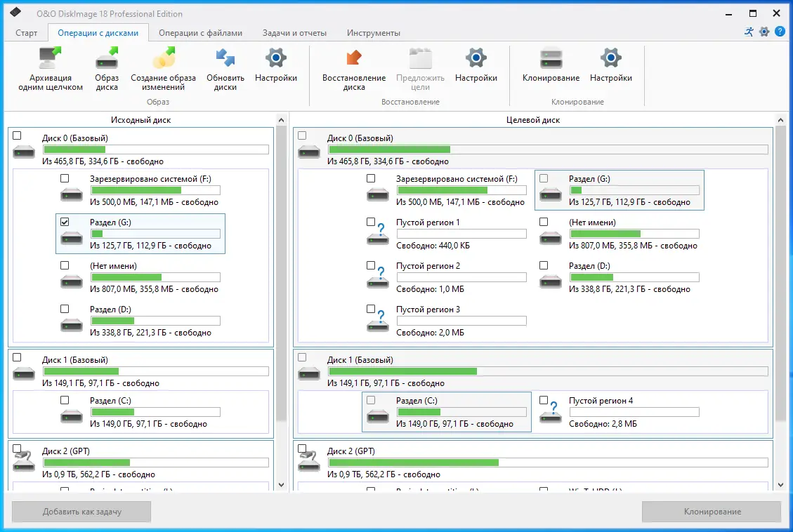Click target Пустой регион 3 icon
The height and width of the screenshot is (532, 793).
[x=378, y=321]
